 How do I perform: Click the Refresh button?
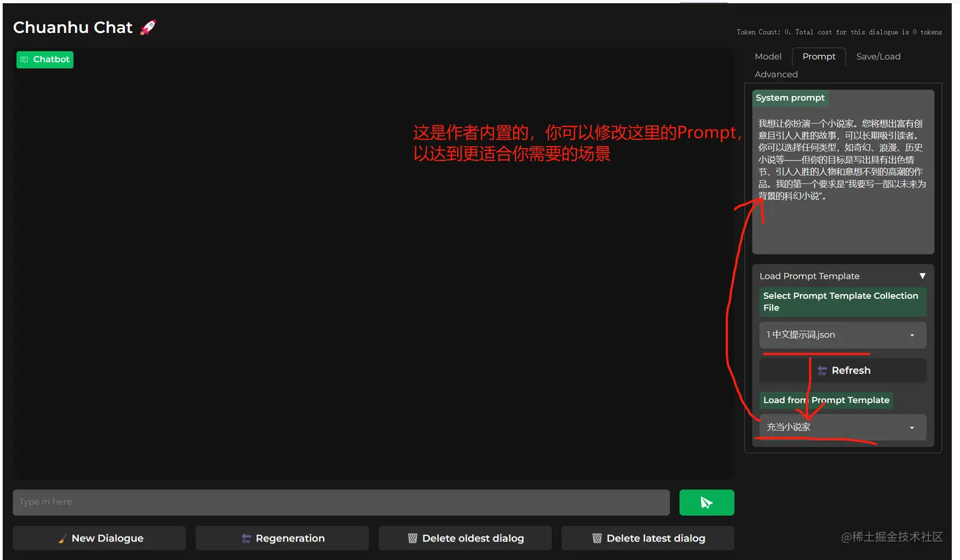point(843,370)
